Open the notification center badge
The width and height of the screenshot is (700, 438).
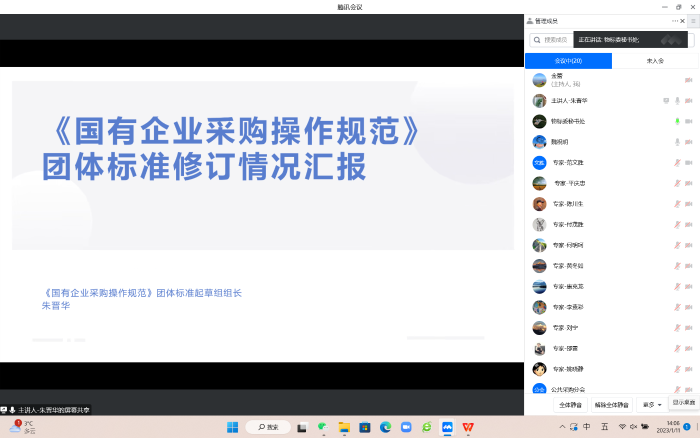(687, 427)
